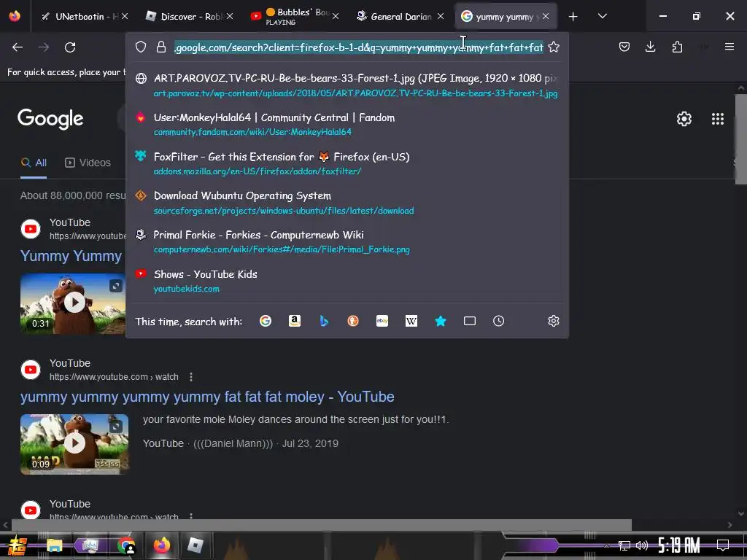The width and height of the screenshot is (747, 560).
Task: Click Google logo
Action: (x=50, y=119)
